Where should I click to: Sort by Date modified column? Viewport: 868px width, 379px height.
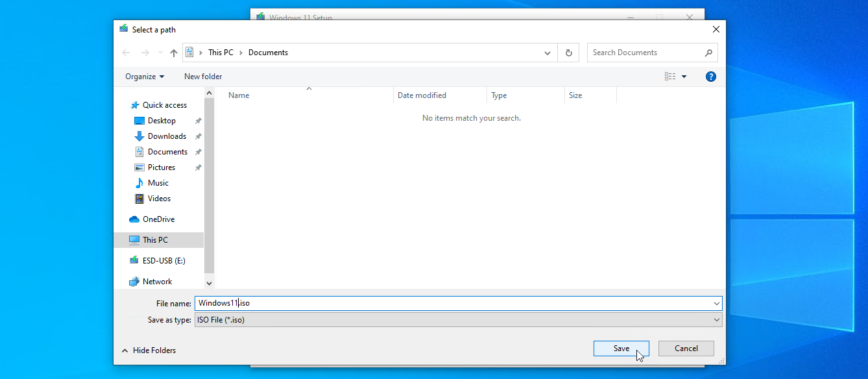[422, 95]
